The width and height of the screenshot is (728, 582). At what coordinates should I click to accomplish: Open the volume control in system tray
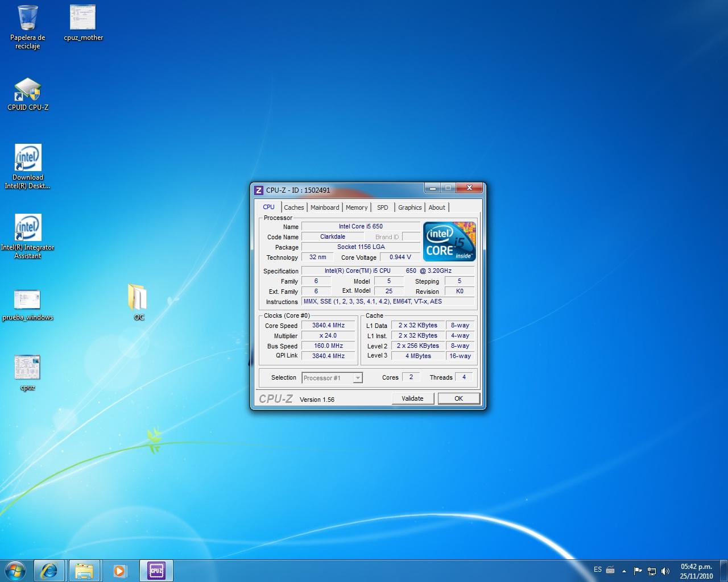tap(665, 571)
